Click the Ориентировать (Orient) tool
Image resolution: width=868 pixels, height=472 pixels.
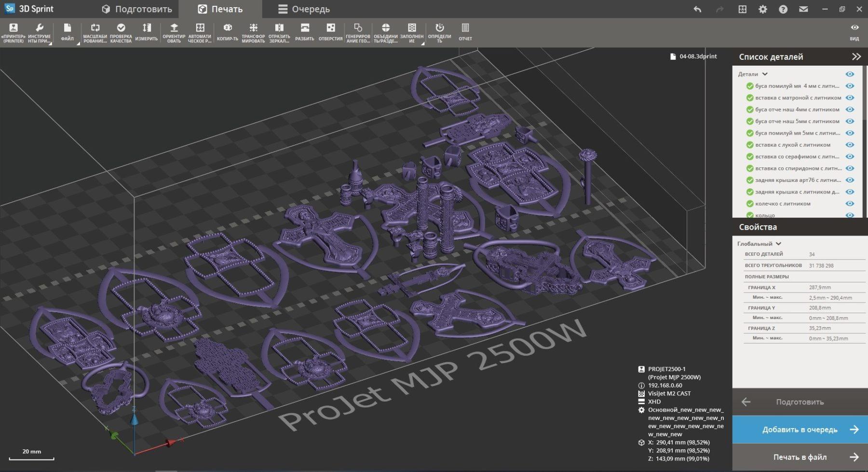coord(174,33)
